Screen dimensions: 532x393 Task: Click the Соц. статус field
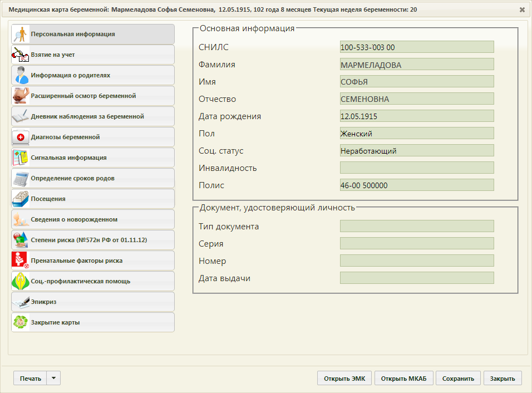pos(417,151)
